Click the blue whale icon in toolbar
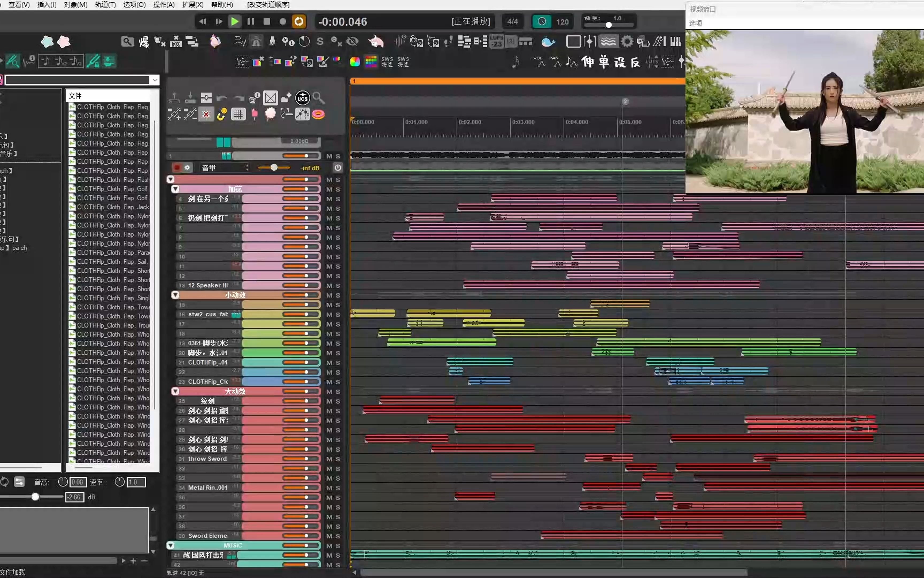The width and height of the screenshot is (924, 578). click(548, 41)
